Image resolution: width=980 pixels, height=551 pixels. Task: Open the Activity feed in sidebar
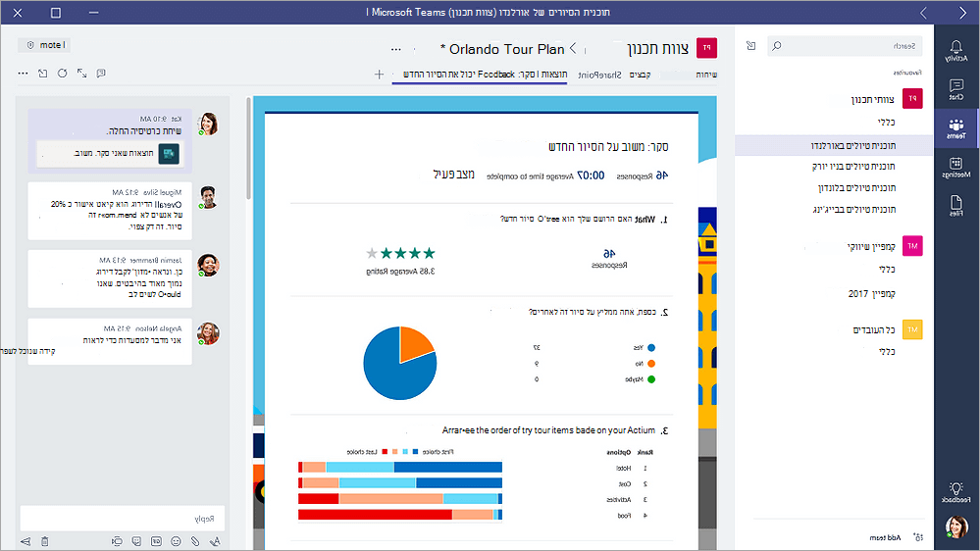955,51
